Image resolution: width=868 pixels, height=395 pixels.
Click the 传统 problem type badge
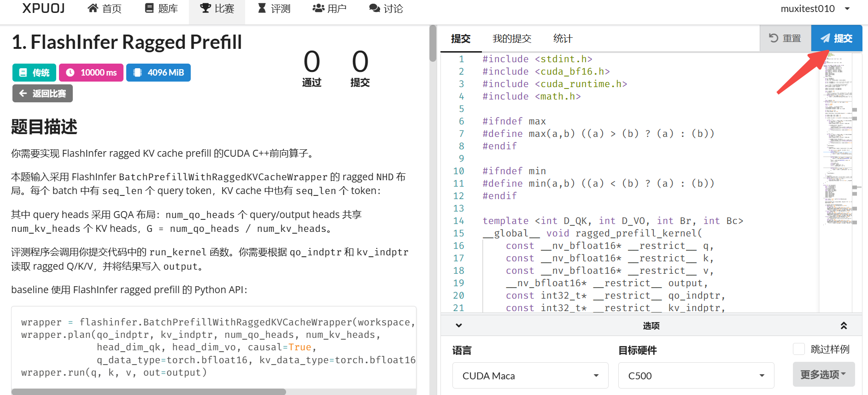[x=34, y=72]
